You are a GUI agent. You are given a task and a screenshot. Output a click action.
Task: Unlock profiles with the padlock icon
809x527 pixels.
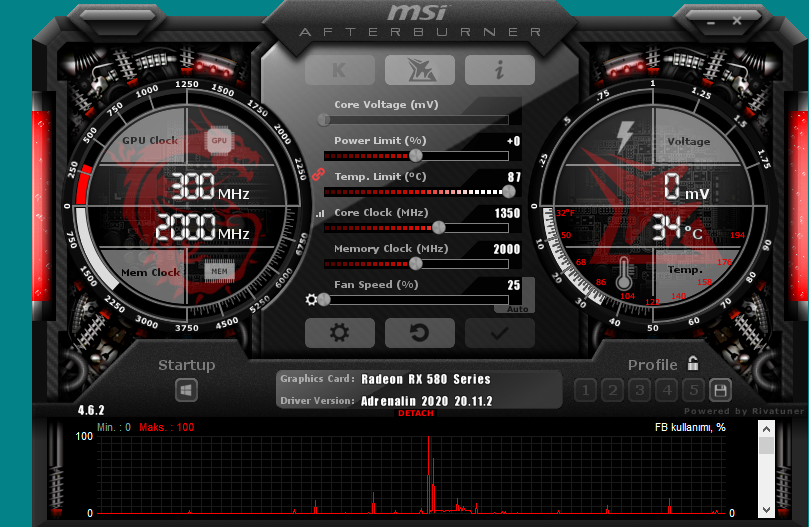pos(693,363)
